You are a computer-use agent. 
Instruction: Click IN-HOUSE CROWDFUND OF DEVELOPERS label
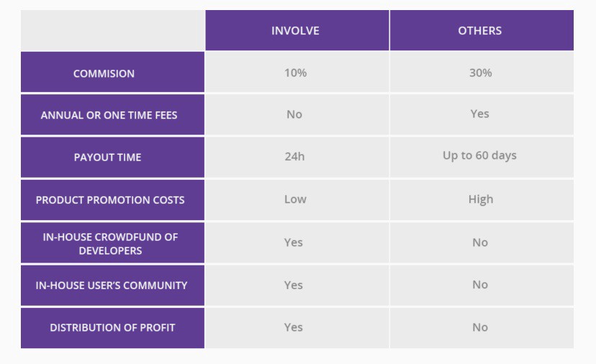(x=112, y=243)
